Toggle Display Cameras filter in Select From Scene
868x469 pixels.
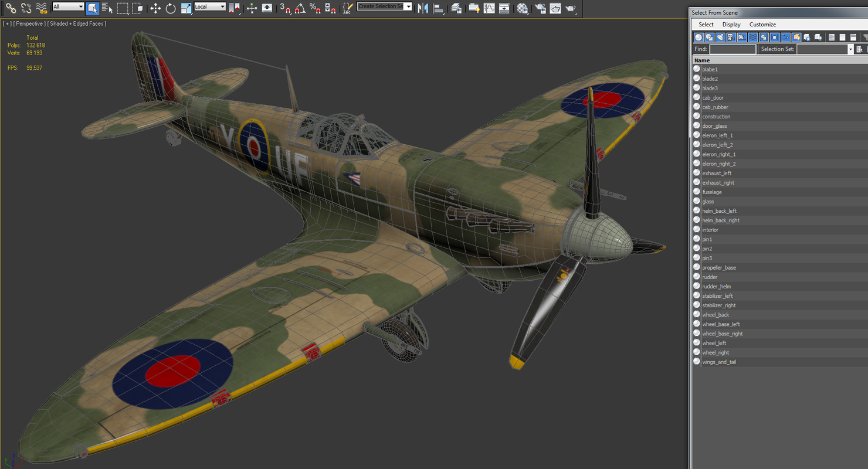pyautogui.click(x=731, y=37)
